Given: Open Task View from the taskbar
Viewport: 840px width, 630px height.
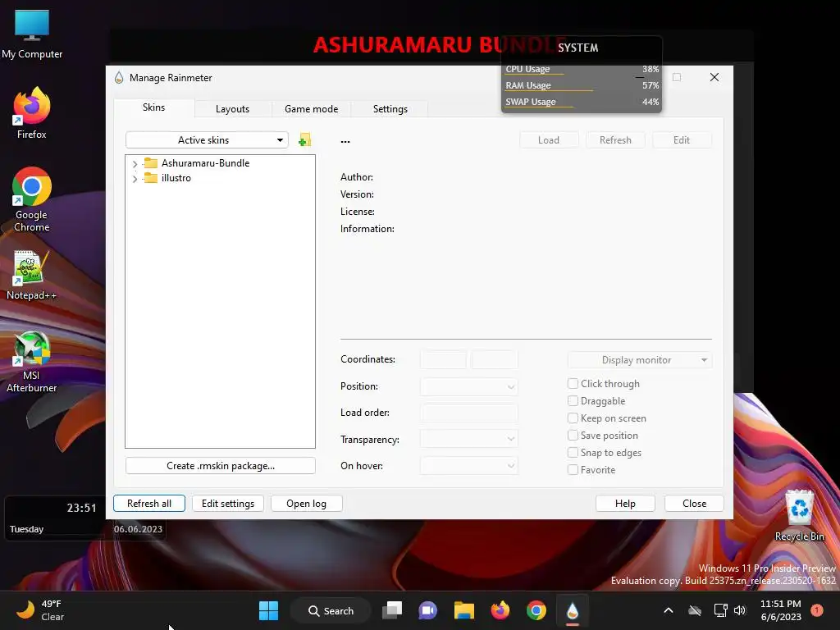Looking at the screenshot, I should (392, 610).
